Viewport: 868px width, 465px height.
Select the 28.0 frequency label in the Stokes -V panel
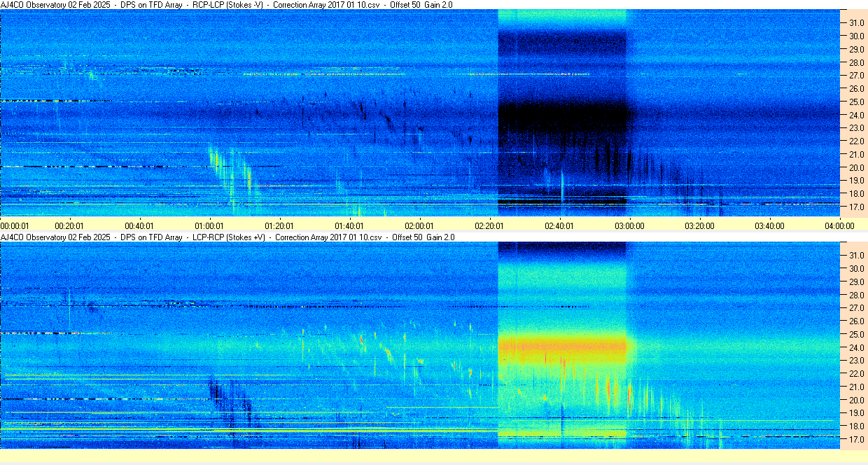(x=856, y=62)
